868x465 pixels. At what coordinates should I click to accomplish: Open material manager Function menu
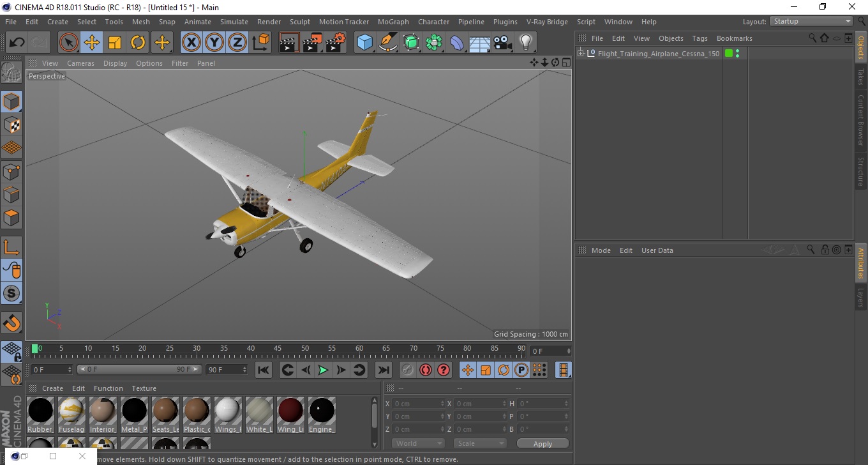(x=108, y=388)
